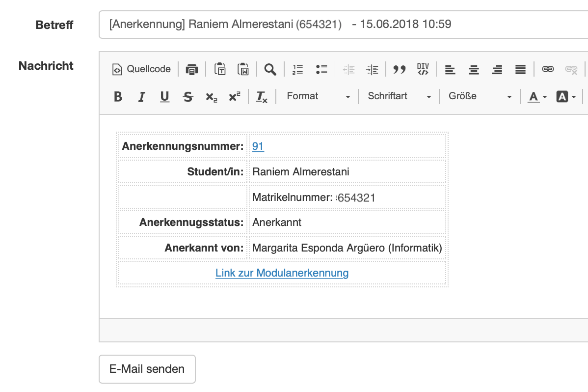Click the E-Mail senden button
This screenshot has height=392, width=588.
pos(147,369)
